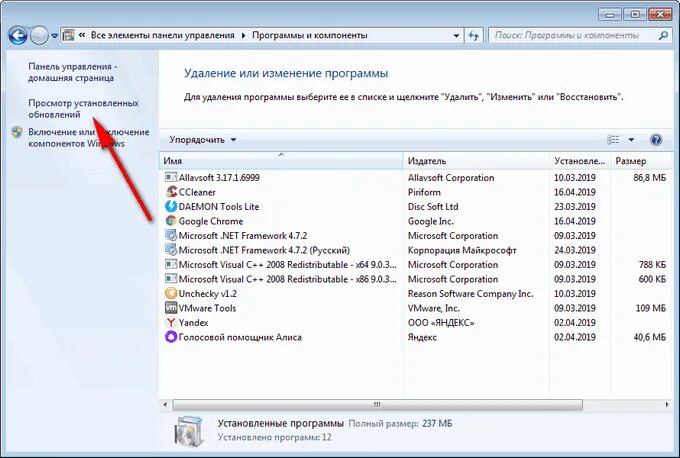The height and width of the screenshot is (458, 680).
Task: Select DAEMON Tools Lite in the list
Action: click(219, 206)
